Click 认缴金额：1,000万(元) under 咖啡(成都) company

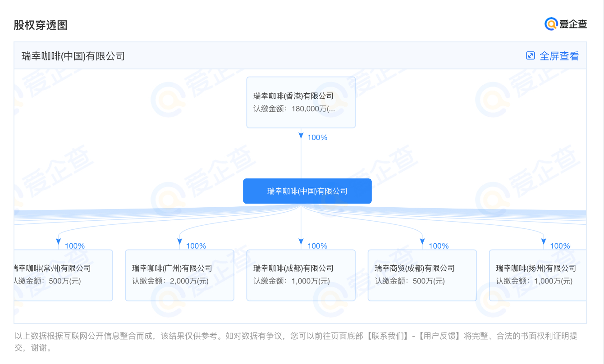[x=292, y=281]
